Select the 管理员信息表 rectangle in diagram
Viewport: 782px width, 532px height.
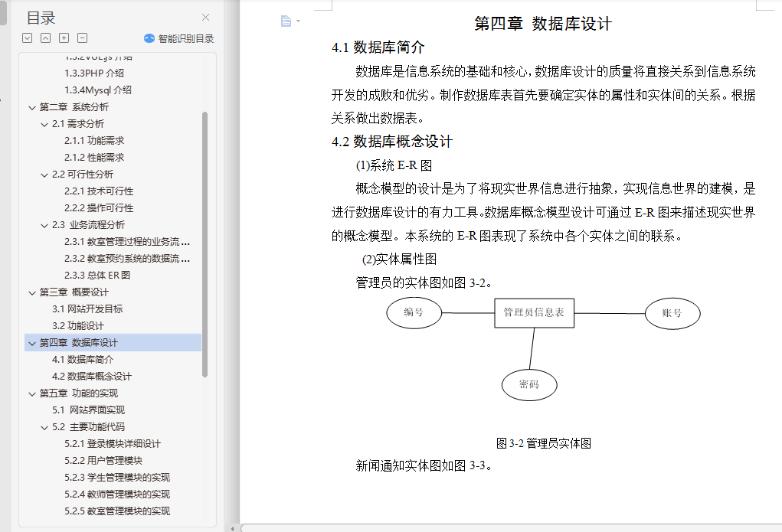pyautogui.click(x=534, y=313)
